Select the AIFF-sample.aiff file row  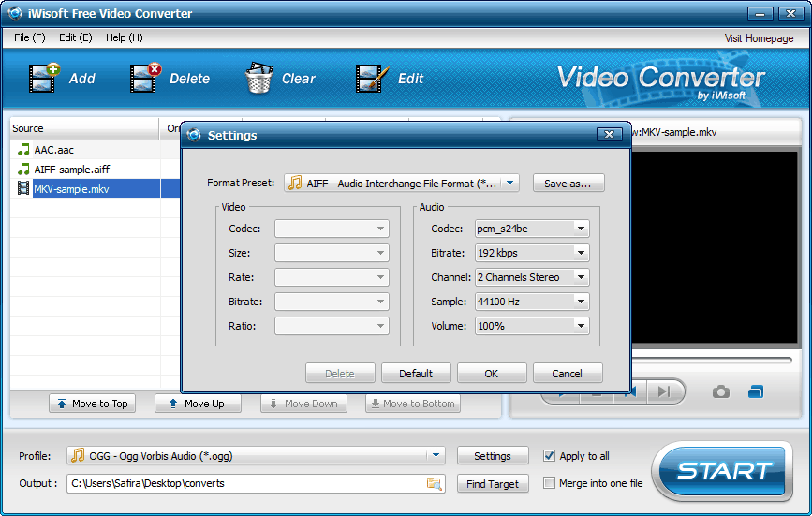[x=96, y=170]
